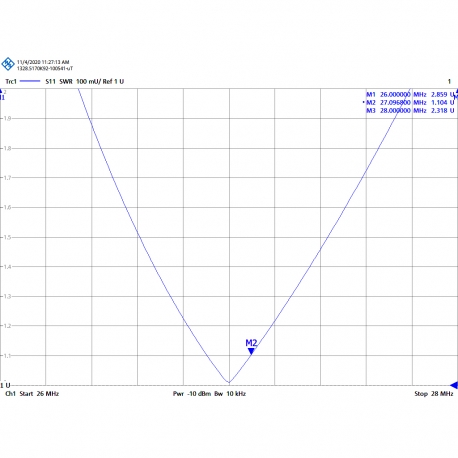458x458 pixels.
Task: Select the M1 26.000000 MHz marker row
Action: coord(410,95)
